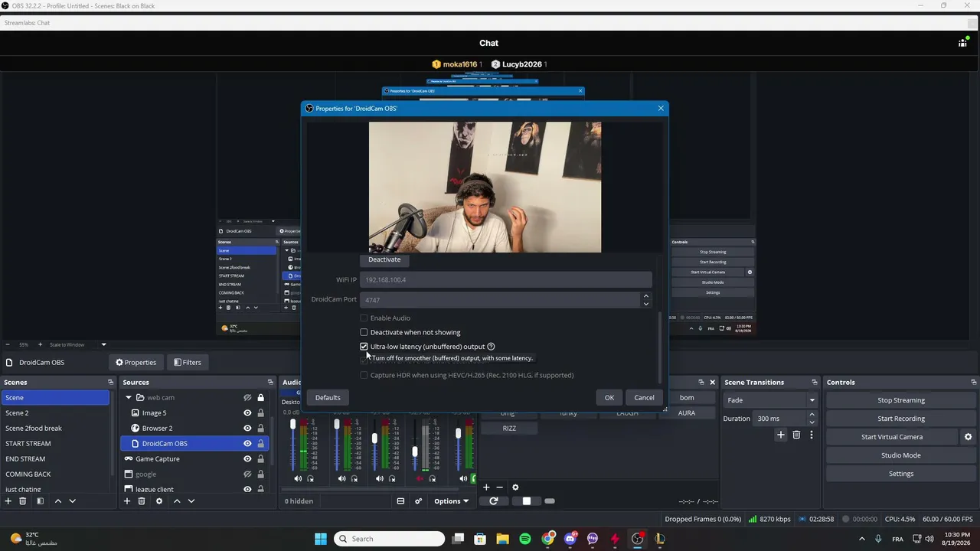
Task: Open preview zoom Scale to Window dropdown
Action: (x=78, y=344)
